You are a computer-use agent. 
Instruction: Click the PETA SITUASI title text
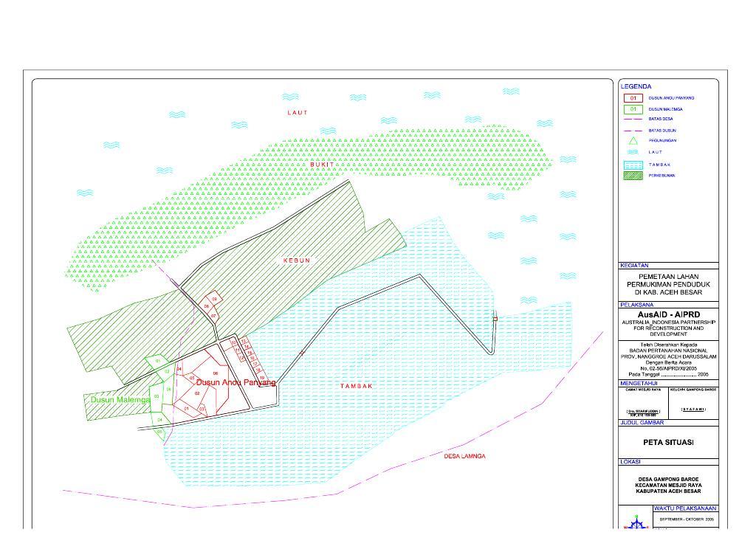tap(668, 443)
